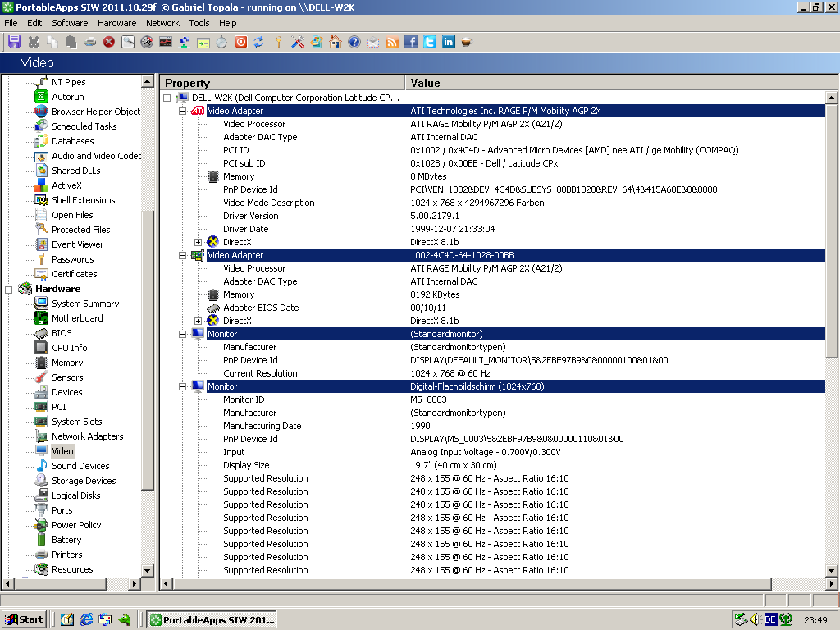Select CPU Info in the tree

click(x=69, y=348)
